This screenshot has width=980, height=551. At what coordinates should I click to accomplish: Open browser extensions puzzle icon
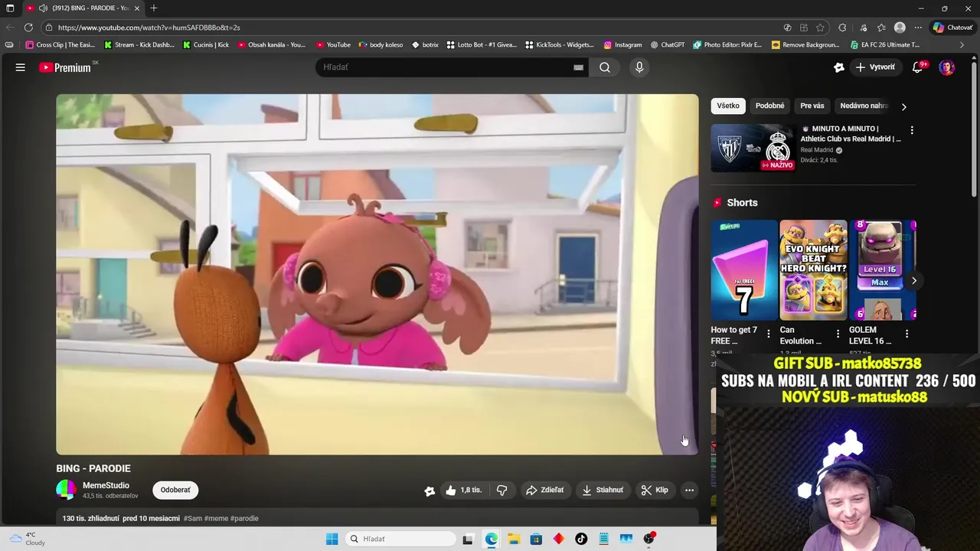point(842,28)
